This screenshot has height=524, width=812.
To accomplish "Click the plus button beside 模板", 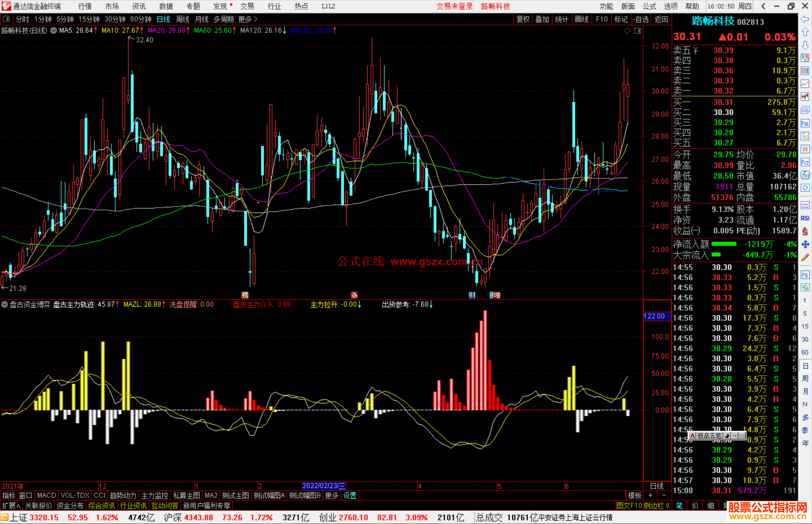I will click(650, 496).
